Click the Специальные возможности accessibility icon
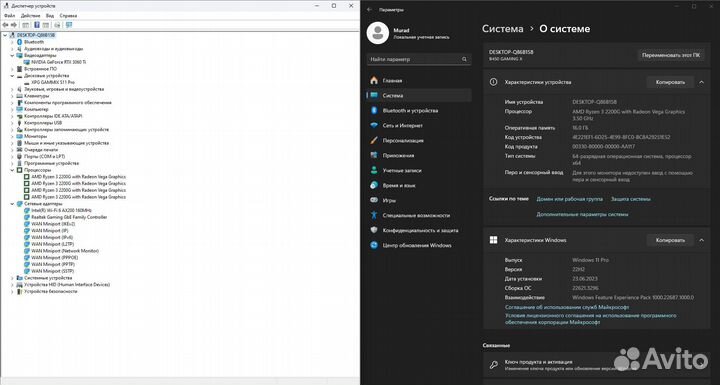This screenshot has height=385, width=720. coord(374,215)
